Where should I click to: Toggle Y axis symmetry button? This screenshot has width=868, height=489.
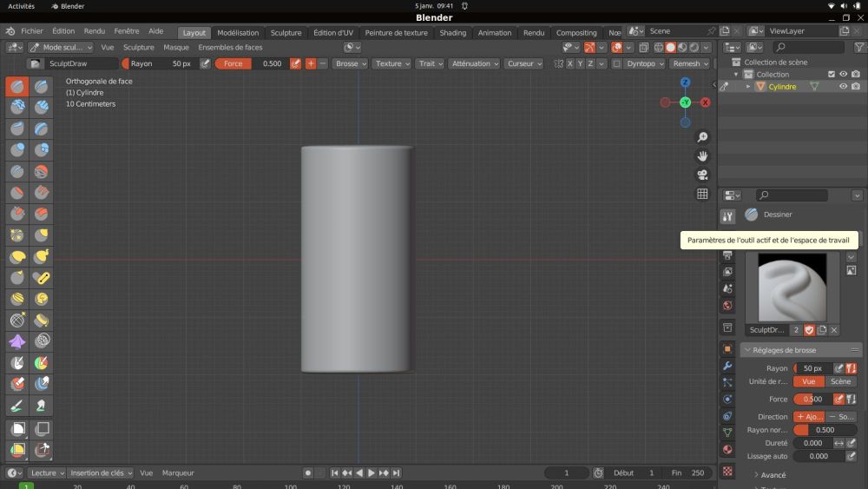(x=580, y=63)
